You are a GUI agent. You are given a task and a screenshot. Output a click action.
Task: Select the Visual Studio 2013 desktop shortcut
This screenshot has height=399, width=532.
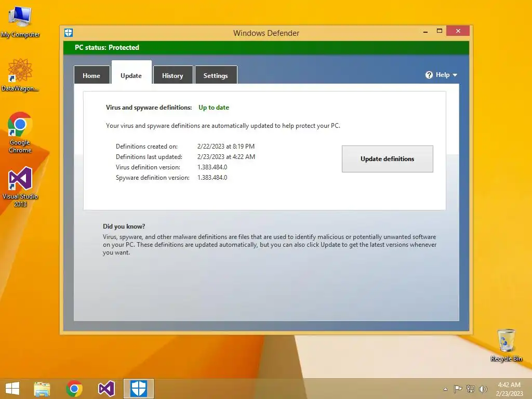20,187
